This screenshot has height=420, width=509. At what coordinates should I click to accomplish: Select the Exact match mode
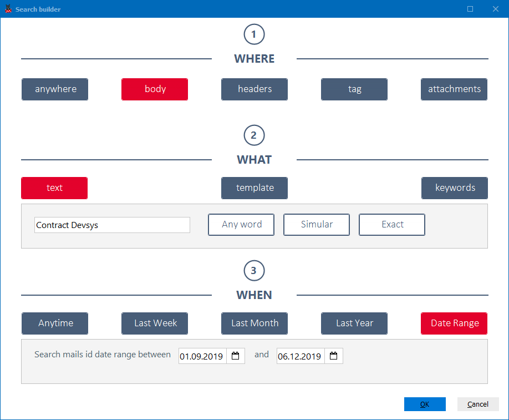tap(391, 225)
